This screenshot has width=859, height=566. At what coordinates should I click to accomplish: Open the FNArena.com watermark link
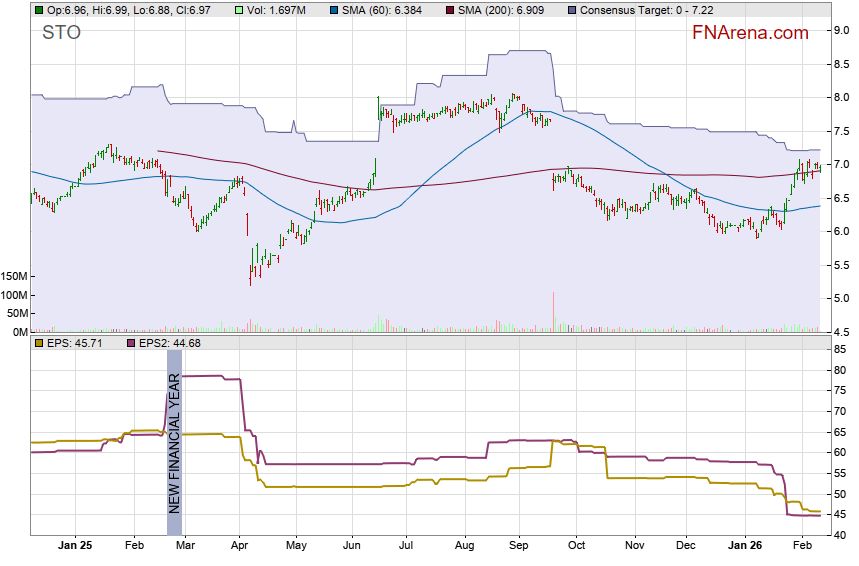pyautogui.click(x=750, y=33)
